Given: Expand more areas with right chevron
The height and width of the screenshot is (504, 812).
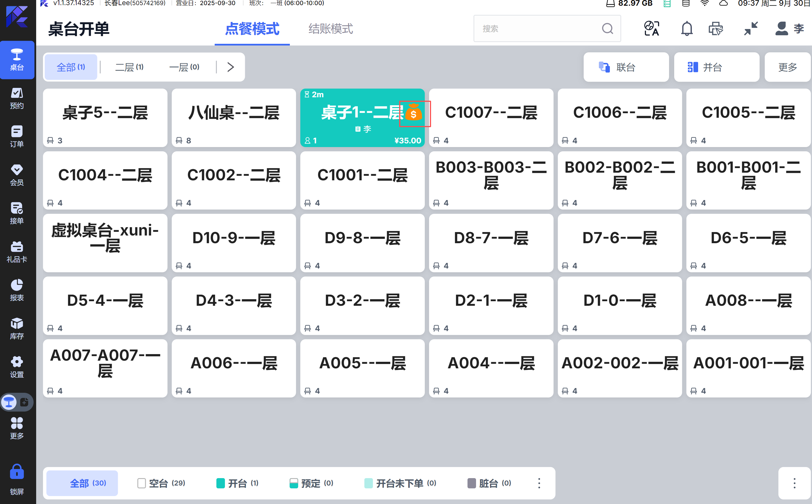Looking at the screenshot, I should coord(231,67).
